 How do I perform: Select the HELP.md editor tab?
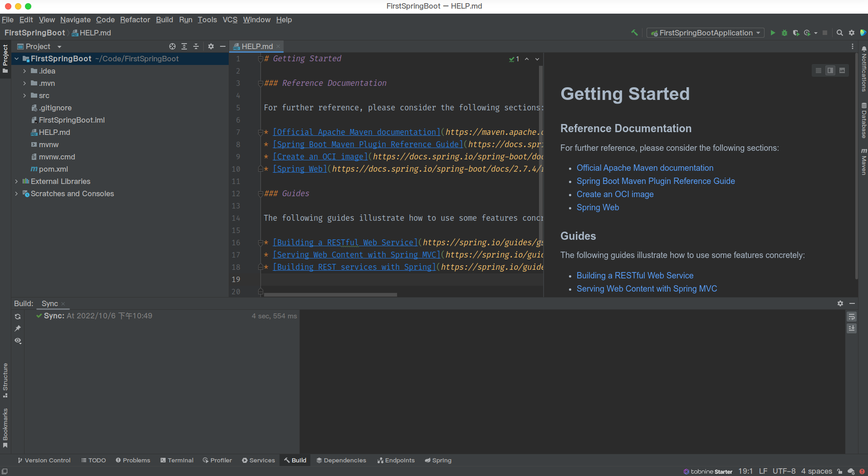coord(257,46)
